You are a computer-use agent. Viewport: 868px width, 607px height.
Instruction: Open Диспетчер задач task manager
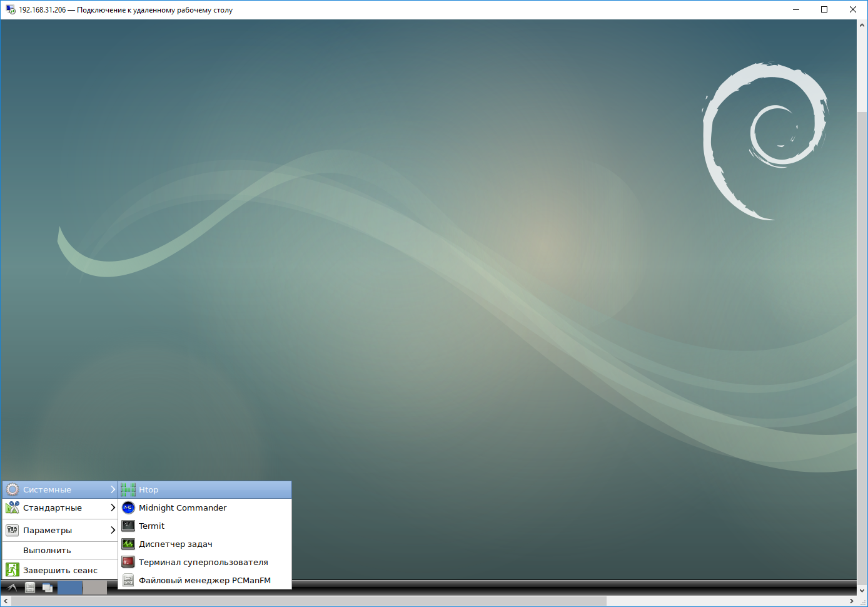(205, 544)
